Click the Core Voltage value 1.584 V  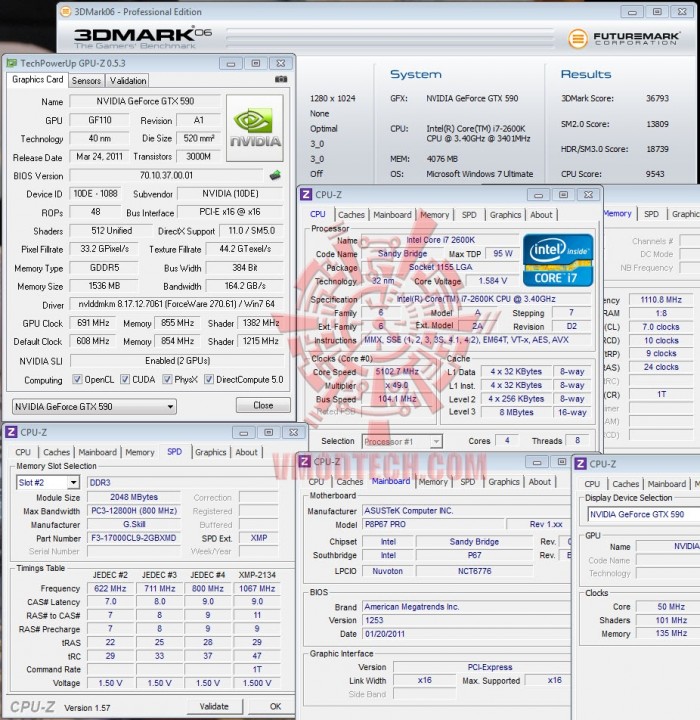pyautogui.click(x=492, y=281)
